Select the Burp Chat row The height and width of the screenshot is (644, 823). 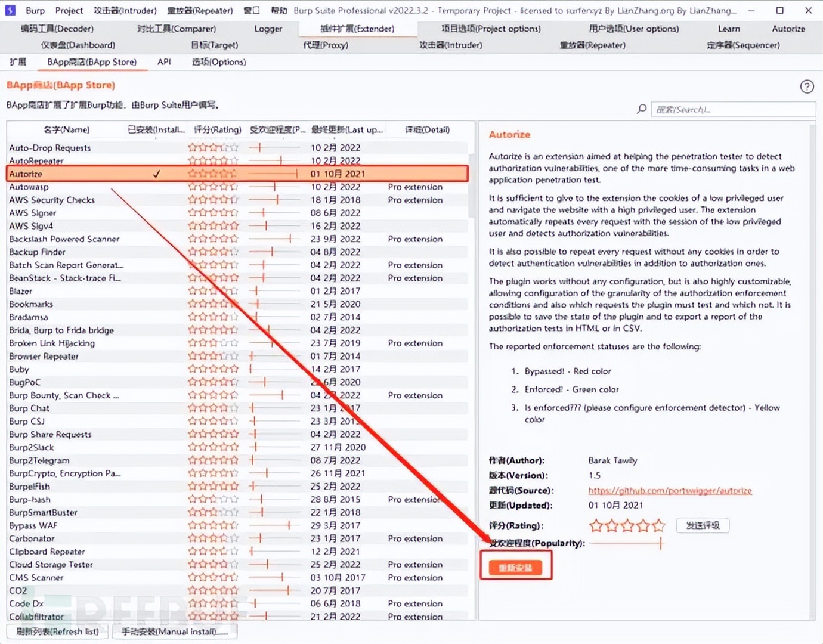click(x=237, y=408)
